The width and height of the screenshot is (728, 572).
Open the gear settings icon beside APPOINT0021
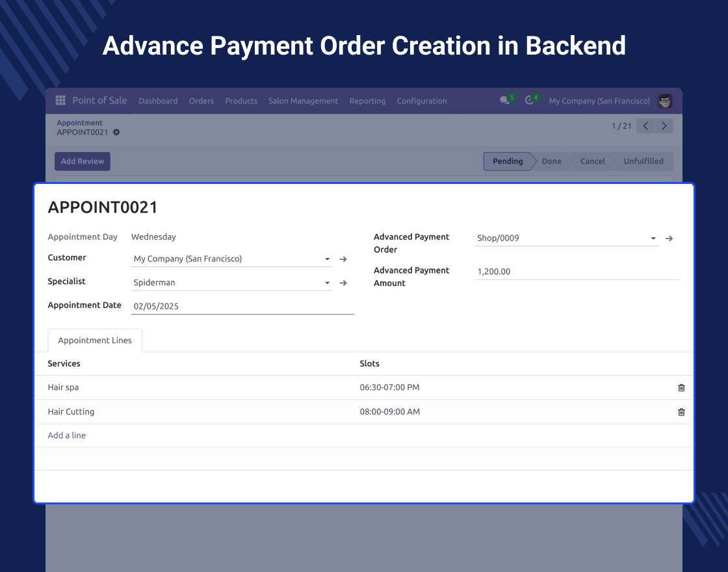point(116,133)
